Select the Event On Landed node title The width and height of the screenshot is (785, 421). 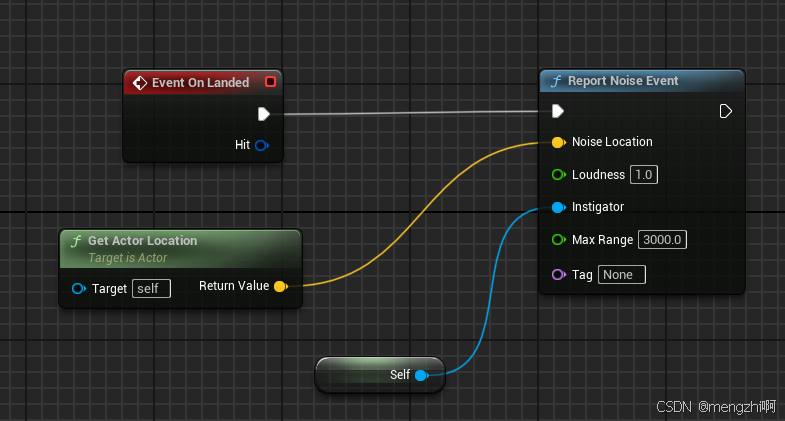coord(200,83)
